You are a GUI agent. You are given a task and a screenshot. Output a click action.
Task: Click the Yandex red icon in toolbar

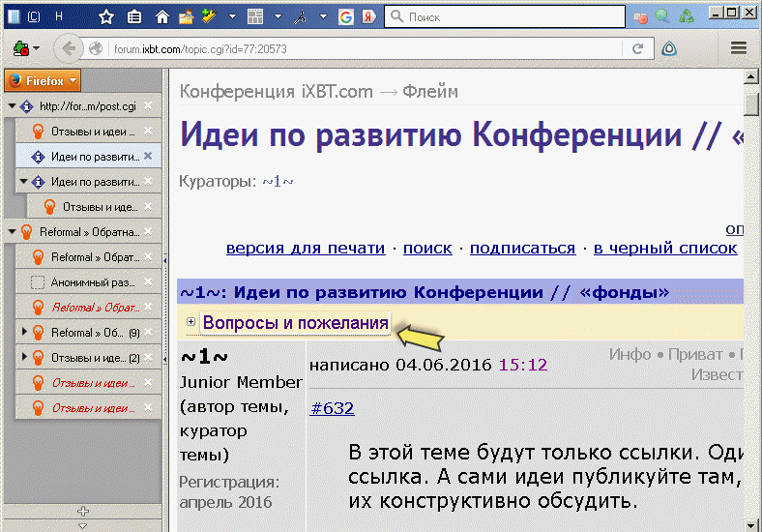click(x=368, y=17)
